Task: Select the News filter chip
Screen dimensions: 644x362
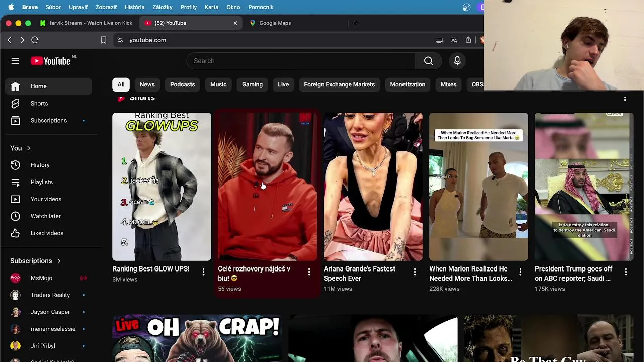Action: click(x=147, y=84)
